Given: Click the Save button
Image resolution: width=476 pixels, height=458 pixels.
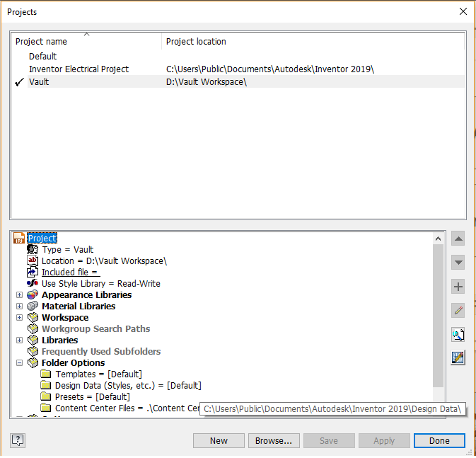Looking at the screenshot, I should click(329, 441).
